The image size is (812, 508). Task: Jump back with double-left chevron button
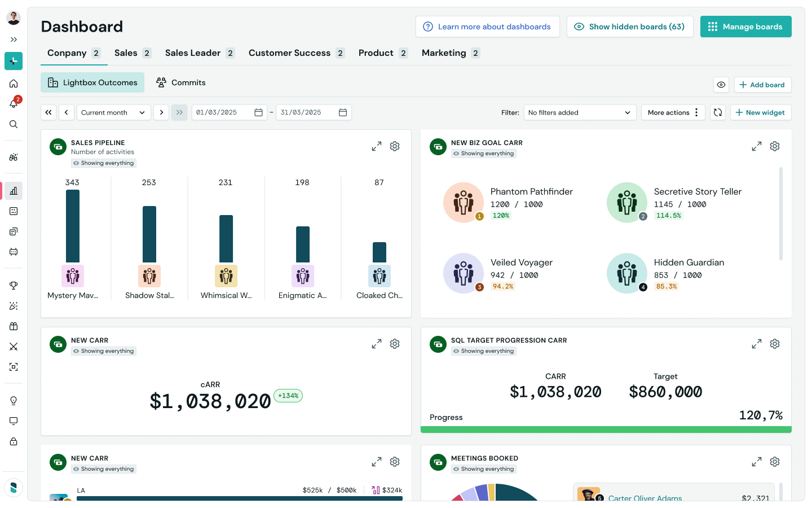[x=48, y=112]
